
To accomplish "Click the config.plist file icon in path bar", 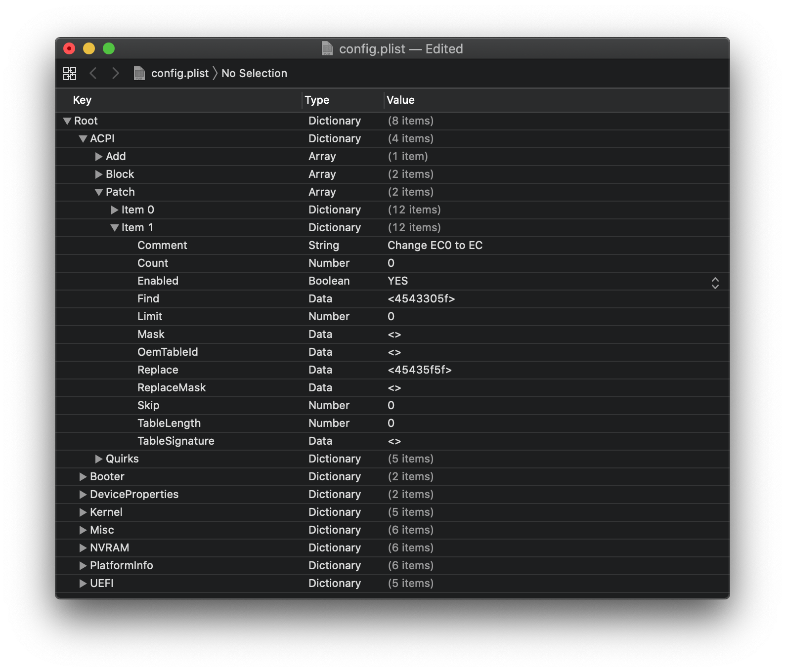I will (x=139, y=73).
